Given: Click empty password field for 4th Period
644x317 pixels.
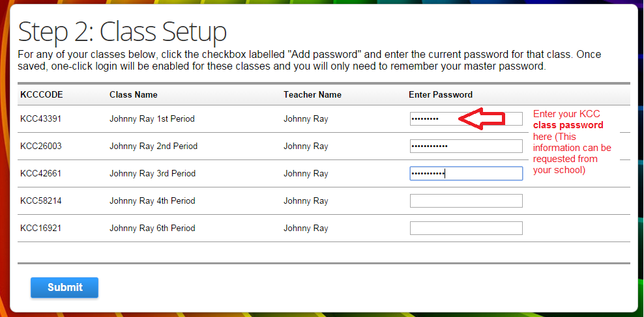Looking at the screenshot, I should click(x=466, y=201).
